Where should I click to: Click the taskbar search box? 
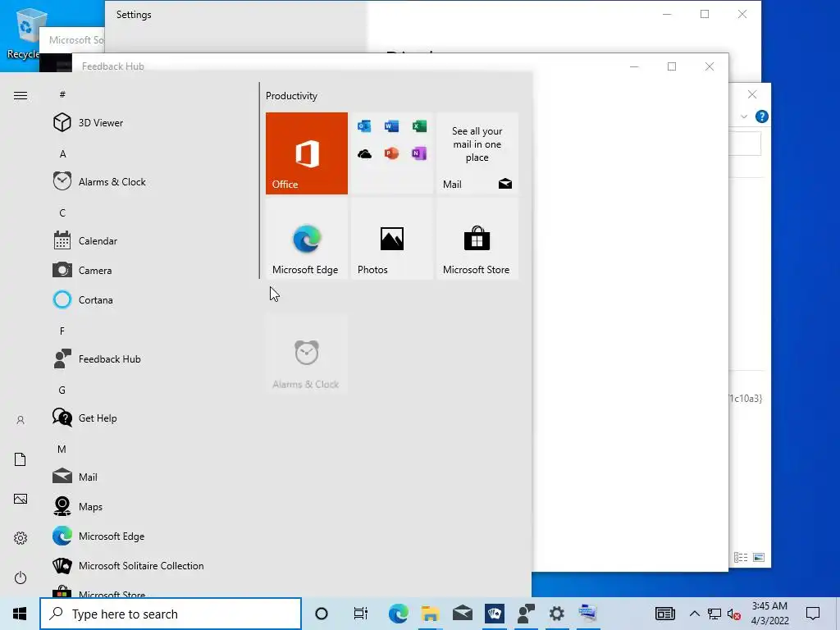[171, 614]
